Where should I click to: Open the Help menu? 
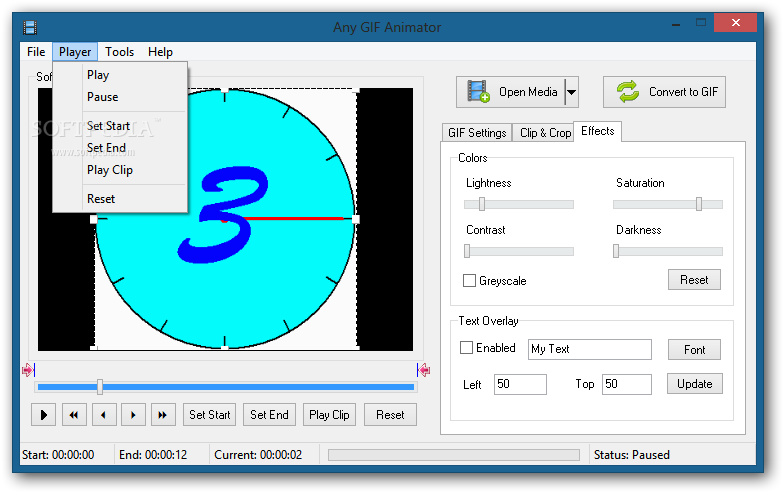pos(160,52)
